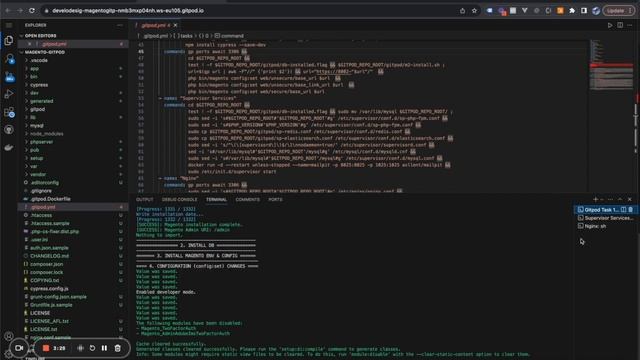This screenshot has height=360, width=640.
Task: Click the tasks breadcrumb segment
Action: pos(184,36)
